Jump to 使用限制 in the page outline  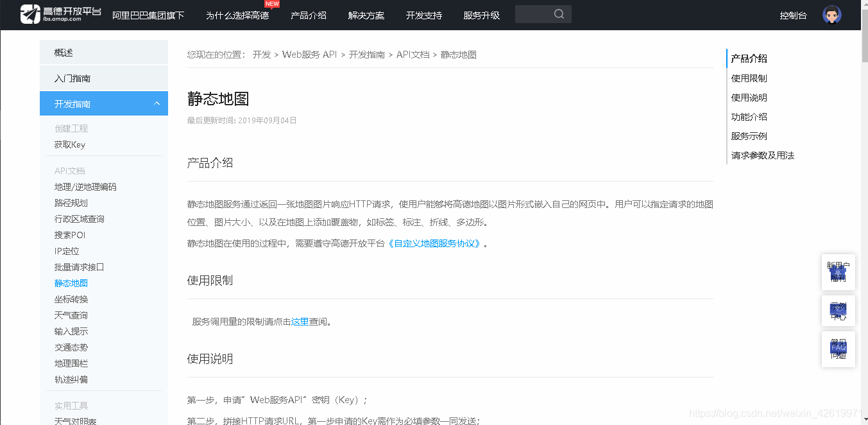click(x=749, y=78)
